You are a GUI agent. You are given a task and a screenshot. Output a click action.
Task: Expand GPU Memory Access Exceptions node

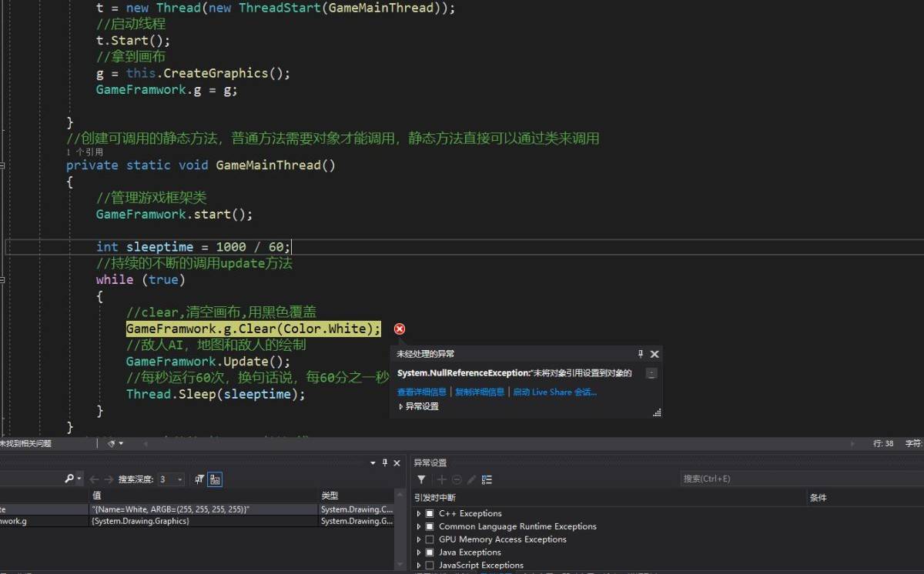tap(419, 539)
